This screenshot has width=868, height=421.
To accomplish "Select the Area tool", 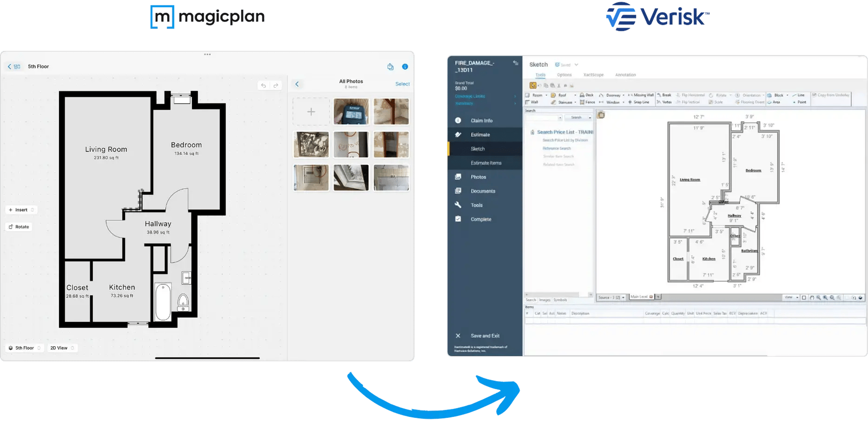I will [x=774, y=102].
